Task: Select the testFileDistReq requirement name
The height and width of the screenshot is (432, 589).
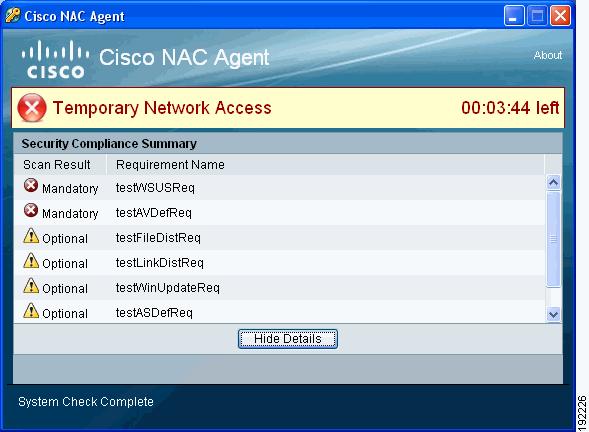Action: 158,238
